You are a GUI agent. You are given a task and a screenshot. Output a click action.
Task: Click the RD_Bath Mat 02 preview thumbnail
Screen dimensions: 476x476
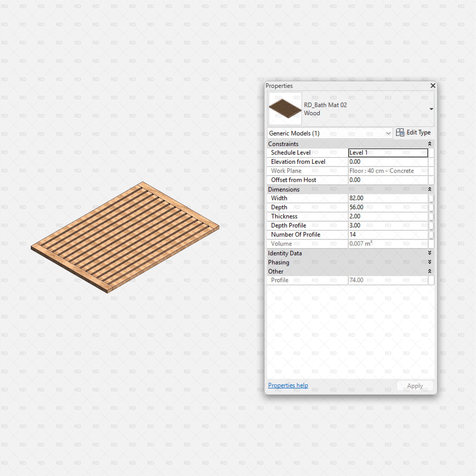pyautogui.click(x=285, y=108)
